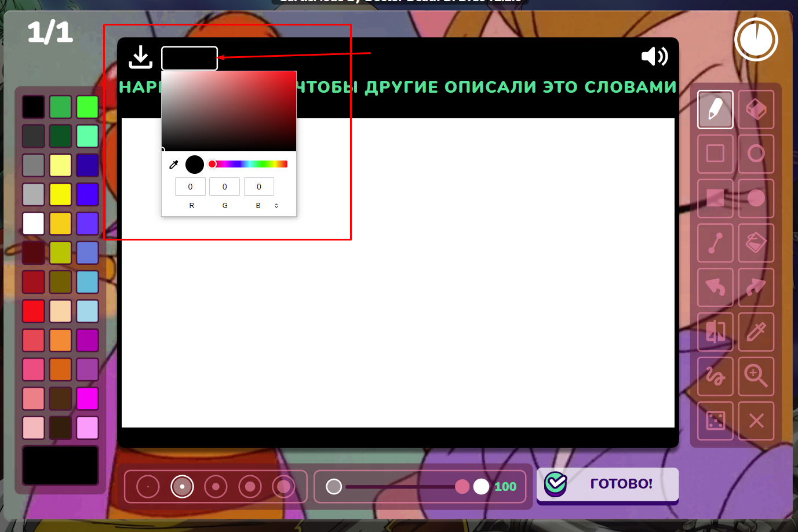Click the rainbow hue slider
The image size is (798, 532).
coord(249,164)
